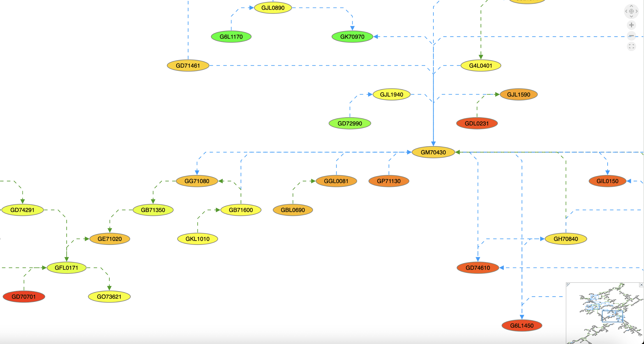The height and width of the screenshot is (344, 644).
Task: Select the yellow node GD74291
Action: point(23,210)
